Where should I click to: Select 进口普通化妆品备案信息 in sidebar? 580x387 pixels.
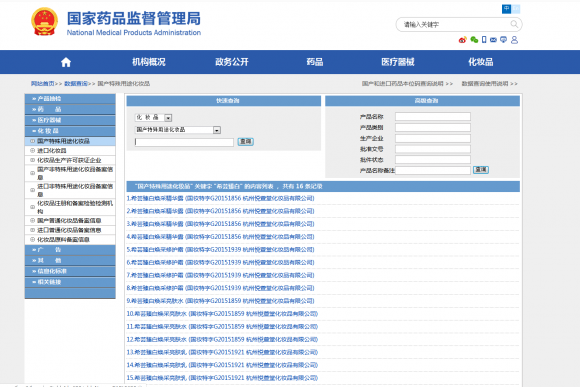69,230
